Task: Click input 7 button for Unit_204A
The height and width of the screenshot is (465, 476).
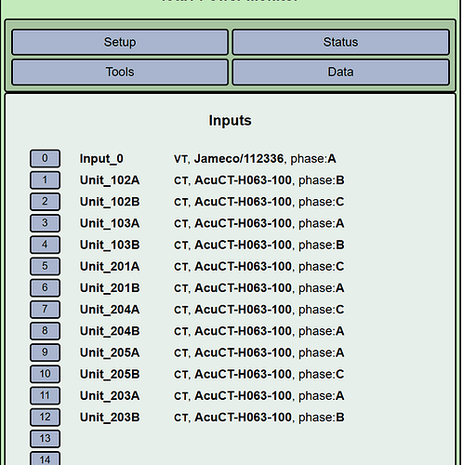Action: pyautogui.click(x=45, y=310)
